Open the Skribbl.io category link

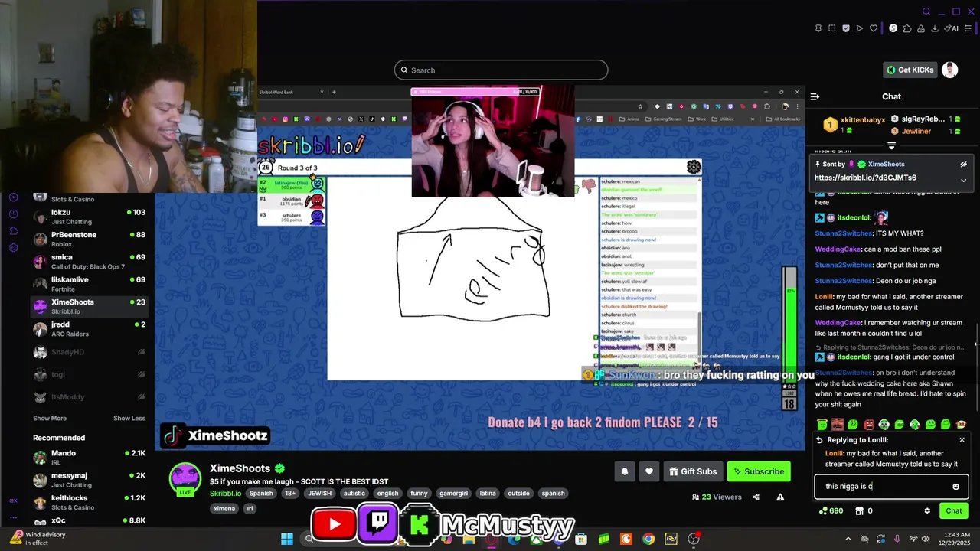(x=226, y=493)
